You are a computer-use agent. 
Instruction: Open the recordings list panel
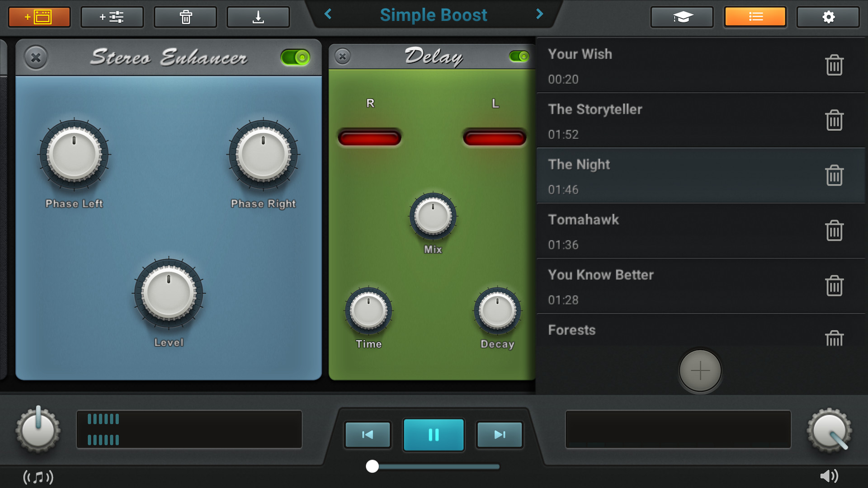coord(755,17)
